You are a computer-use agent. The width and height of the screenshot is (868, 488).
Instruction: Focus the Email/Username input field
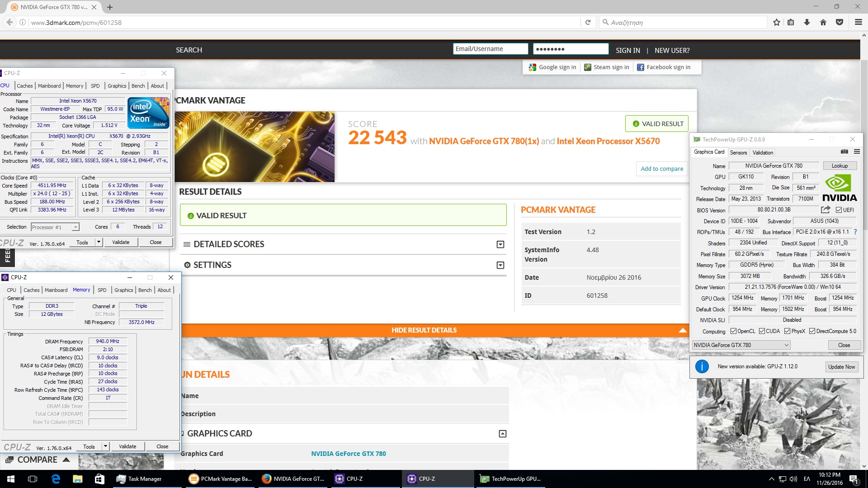(x=490, y=49)
